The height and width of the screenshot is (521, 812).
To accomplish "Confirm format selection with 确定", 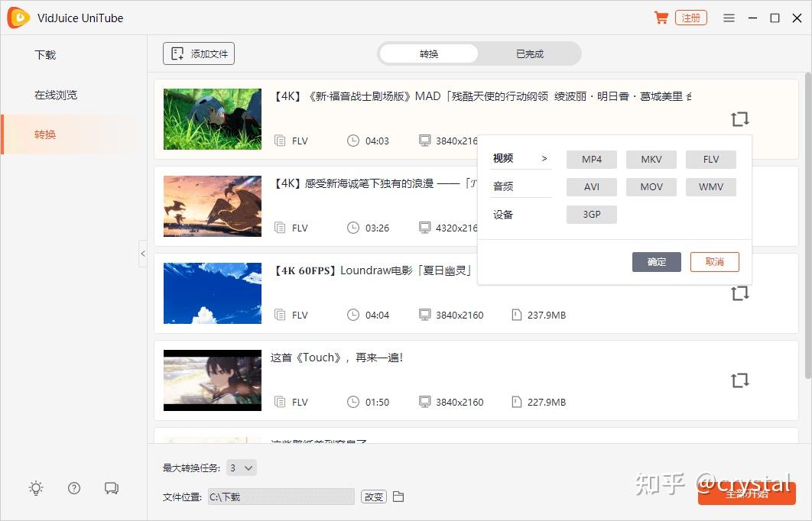I will coord(656,261).
